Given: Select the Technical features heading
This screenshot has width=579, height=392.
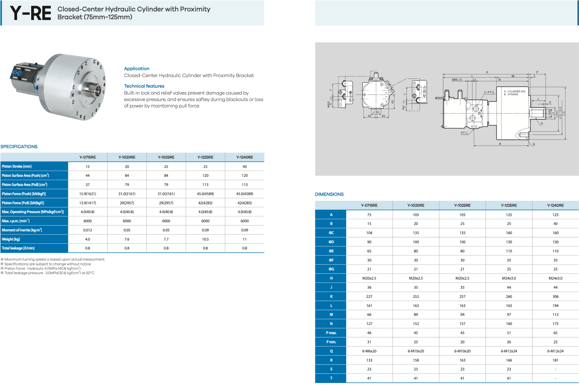Looking at the screenshot, I should [x=144, y=86].
